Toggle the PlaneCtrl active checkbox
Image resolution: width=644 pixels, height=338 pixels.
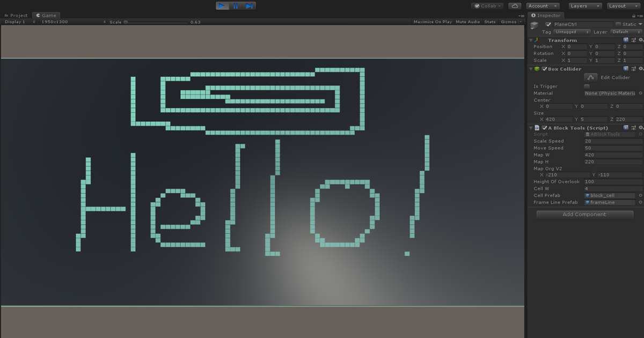[x=548, y=25]
